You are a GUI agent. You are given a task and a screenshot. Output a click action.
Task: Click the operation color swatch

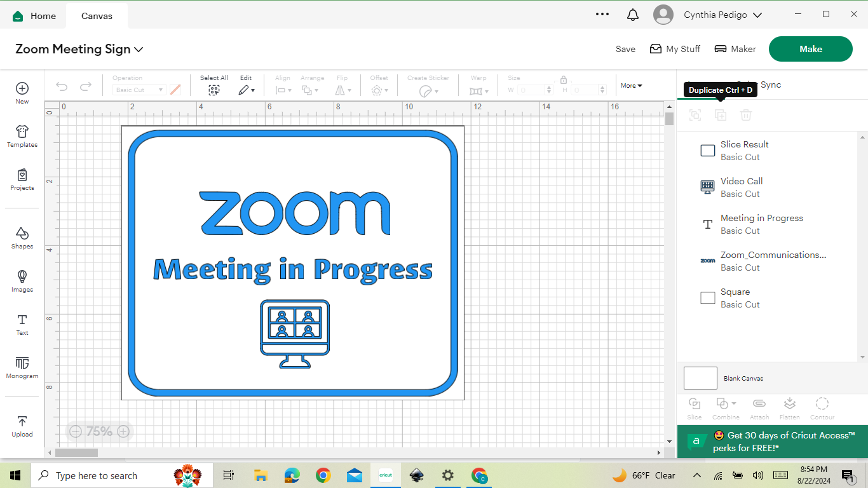(x=175, y=90)
